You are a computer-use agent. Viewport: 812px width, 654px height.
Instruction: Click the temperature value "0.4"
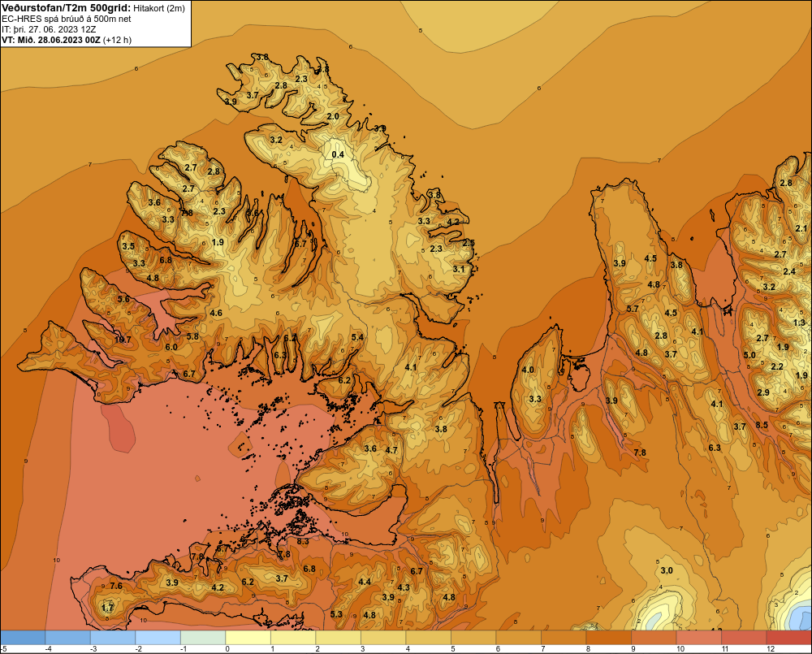click(338, 154)
